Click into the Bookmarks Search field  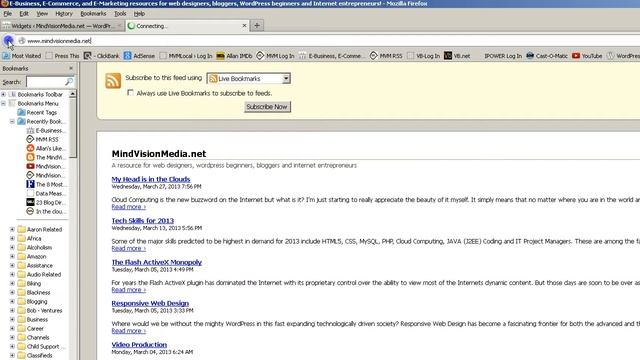click(x=46, y=82)
